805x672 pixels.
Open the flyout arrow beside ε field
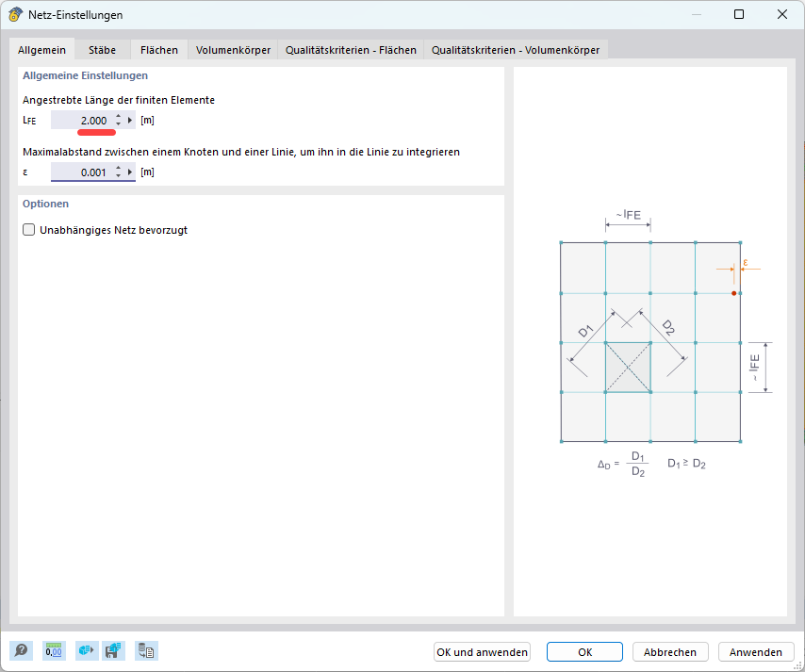click(x=130, y=172)
